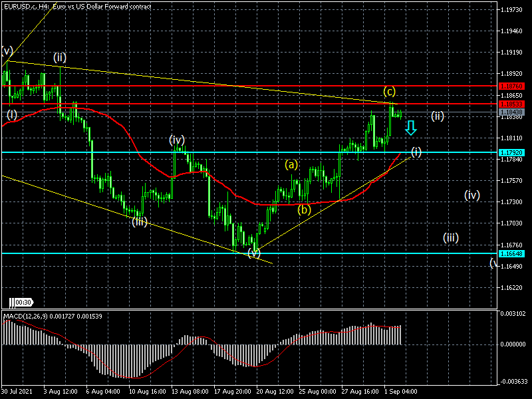Select the (iii) label below the 10 Aug low
The image size is (532, 399).
pos(140,222)
